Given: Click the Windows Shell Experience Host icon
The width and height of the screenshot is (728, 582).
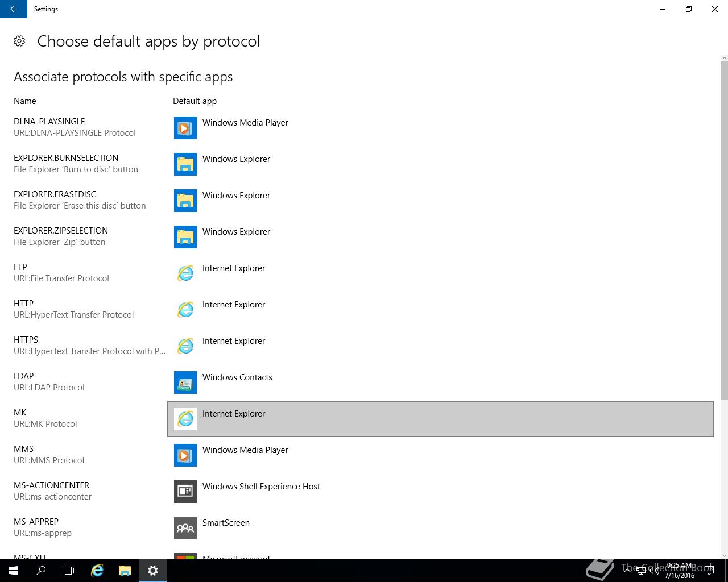Looking at the screenshot, I should point(185,492).
